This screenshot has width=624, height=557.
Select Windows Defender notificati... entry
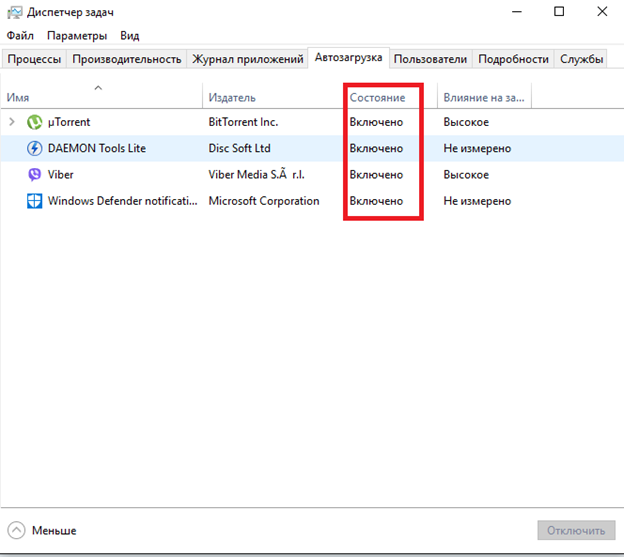coord(122,201)
